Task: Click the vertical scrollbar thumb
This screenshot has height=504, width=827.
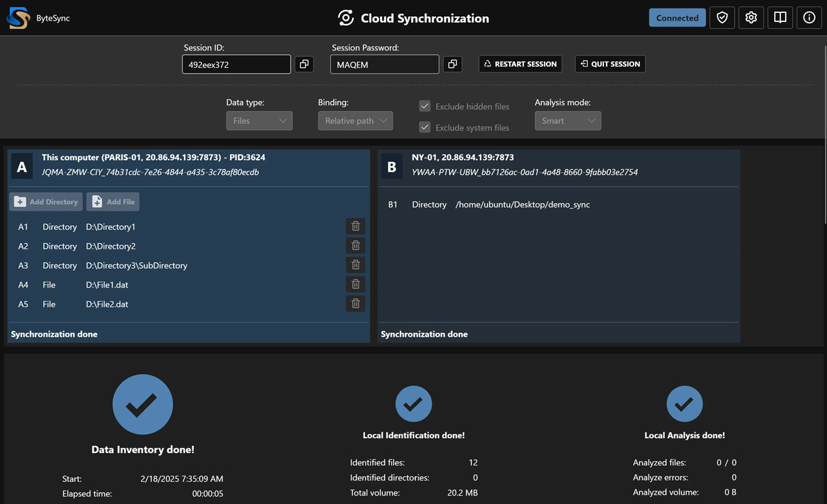Action: coord(824,134)
